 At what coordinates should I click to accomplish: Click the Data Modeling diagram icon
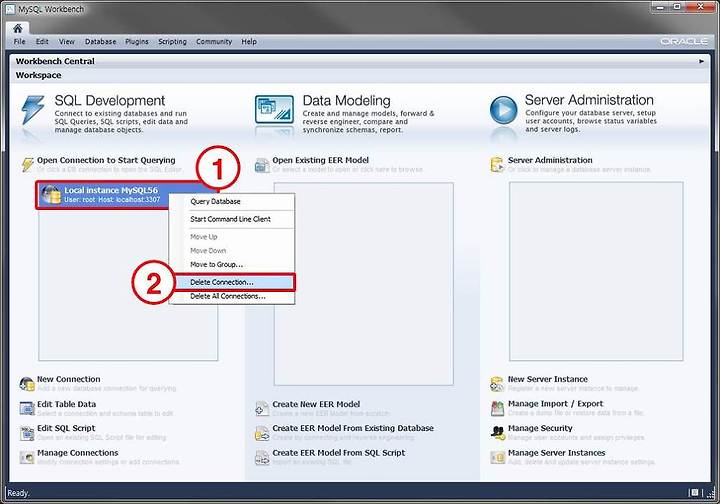pyautogui.click(x=274, y=109)
